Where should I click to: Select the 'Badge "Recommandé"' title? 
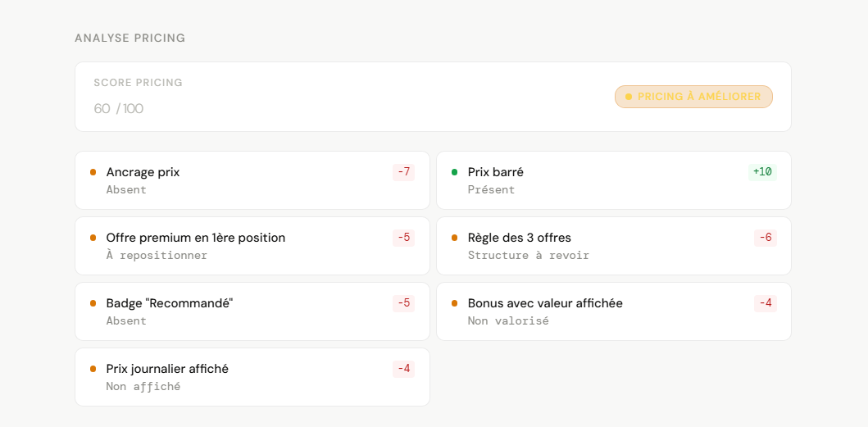[170, 303]
